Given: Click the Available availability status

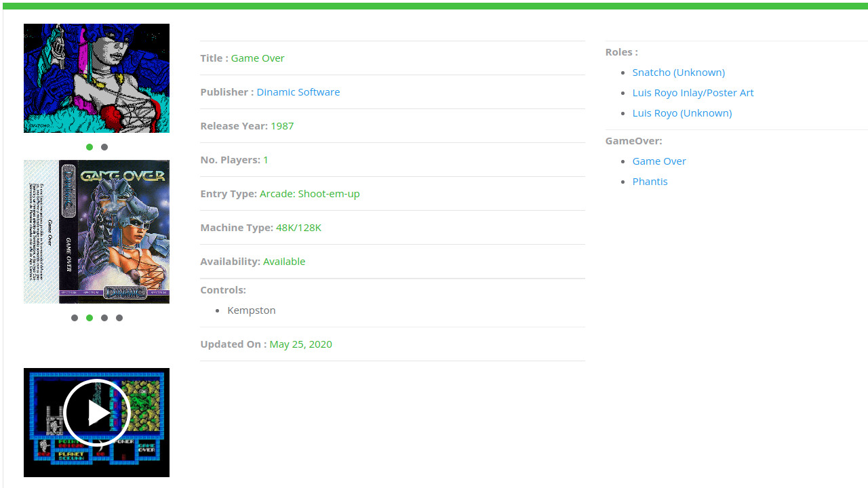Looking at the screenshot, I should (283, 262).
